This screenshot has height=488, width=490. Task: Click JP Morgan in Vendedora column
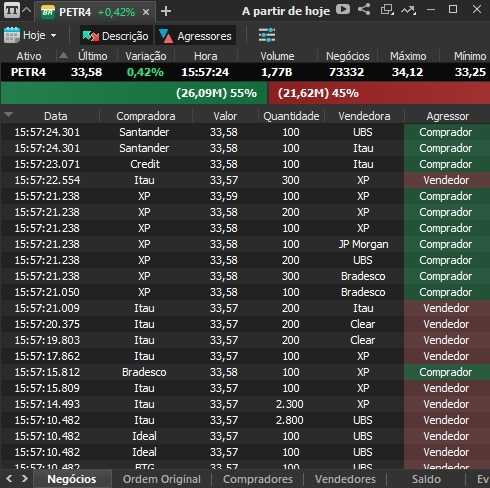363,244
